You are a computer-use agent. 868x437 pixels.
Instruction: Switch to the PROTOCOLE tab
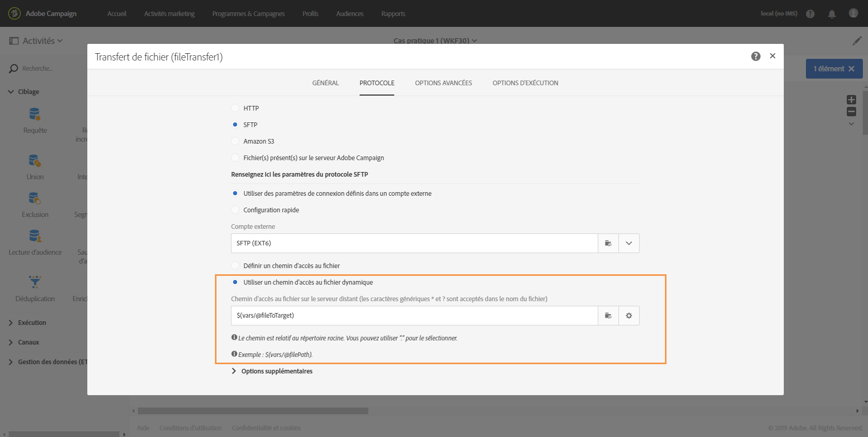pyautogui.click(x=377, y=83)
